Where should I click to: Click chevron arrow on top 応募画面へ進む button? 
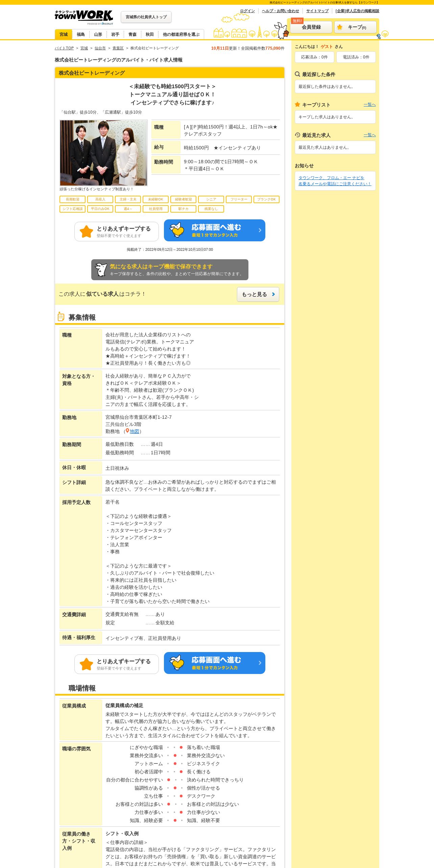point(260,230)
